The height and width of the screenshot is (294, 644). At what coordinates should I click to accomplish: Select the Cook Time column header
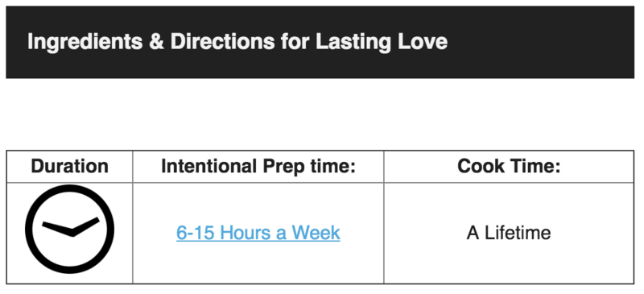[509, 166]
